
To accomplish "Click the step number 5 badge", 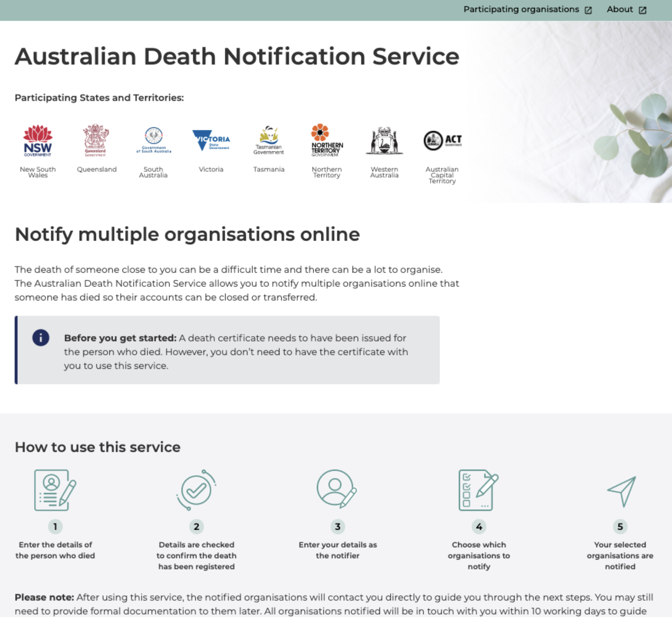I will [x=620, y=527].
